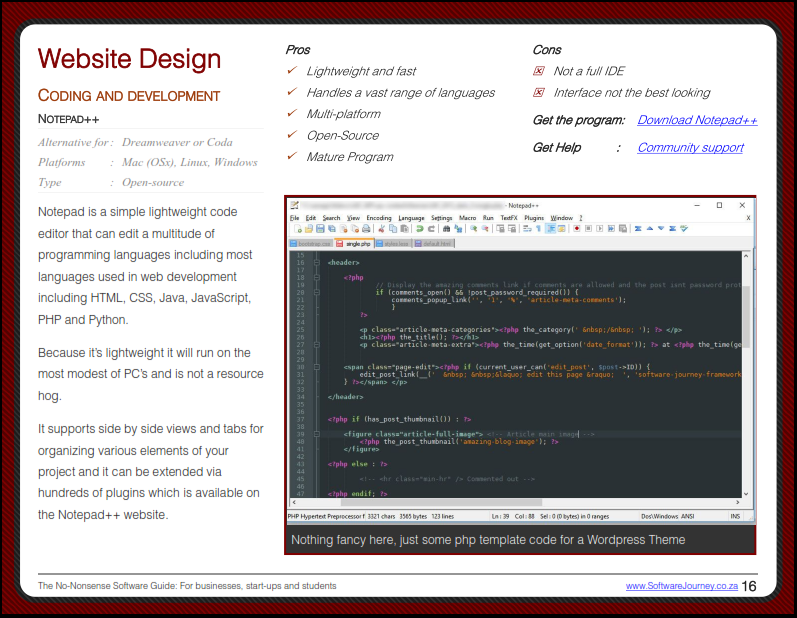This screenshot has height=618, width=797.
Task: Open the Plugins menu
Action: click(534, 217)
